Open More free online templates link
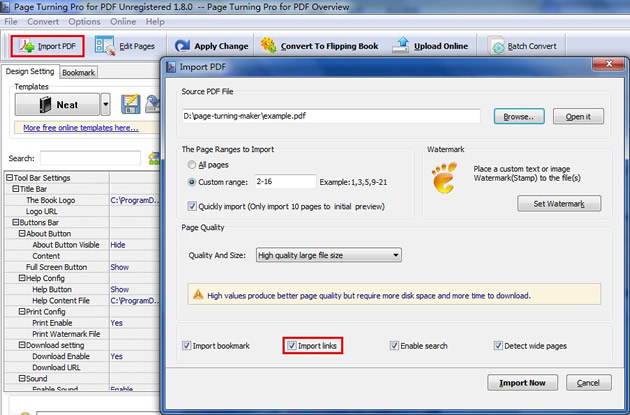 81,128
